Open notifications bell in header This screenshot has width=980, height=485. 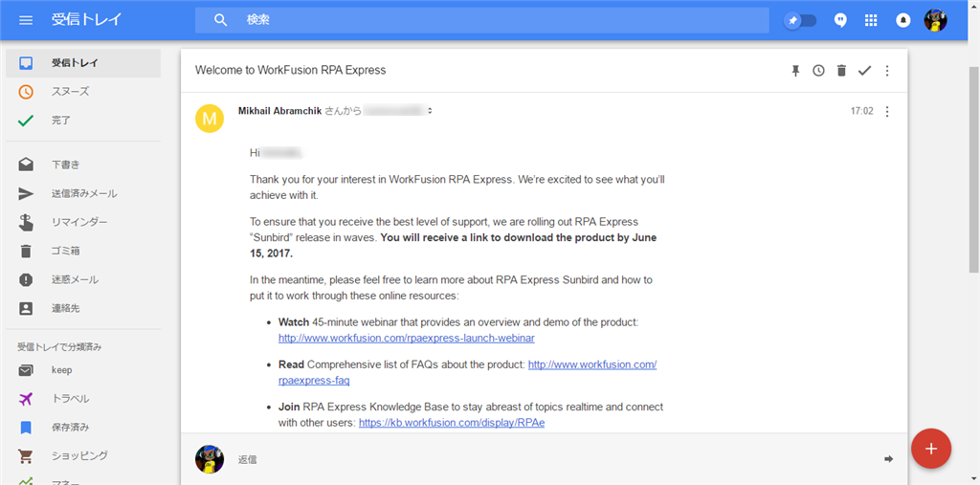point(903,21)
